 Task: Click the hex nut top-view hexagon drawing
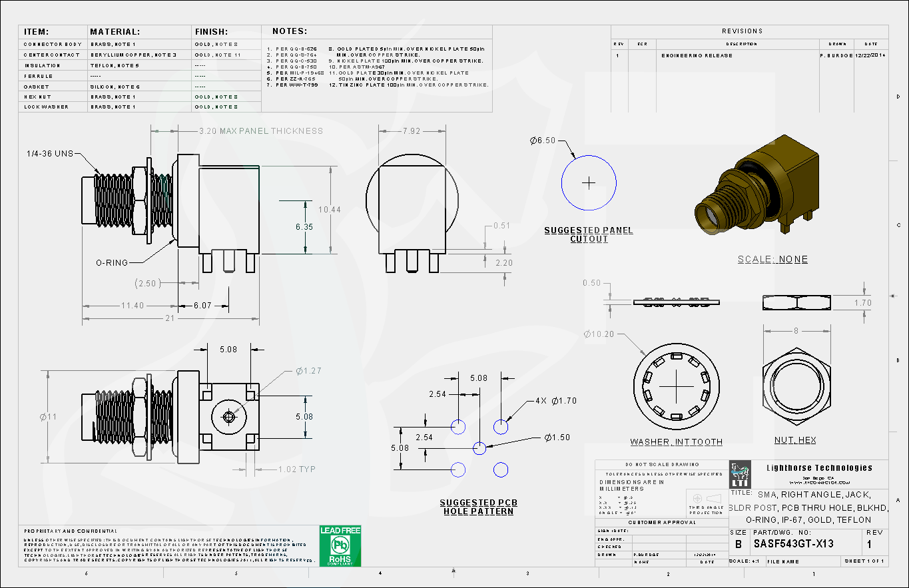tap(795, 388)
